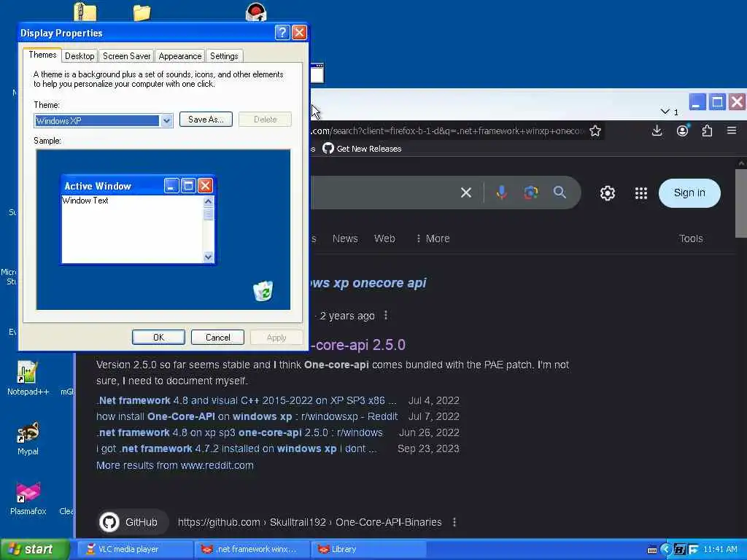Click Cancel in Display Properties
The image size is (747, 560).
(217, 337)
